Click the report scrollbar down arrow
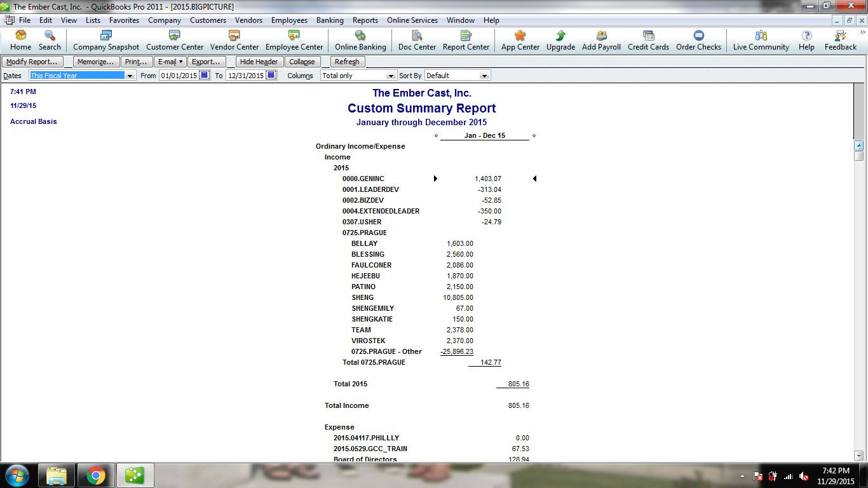This screenshot has height=488, width=868. pyautogui.click(x=859, y=455)
